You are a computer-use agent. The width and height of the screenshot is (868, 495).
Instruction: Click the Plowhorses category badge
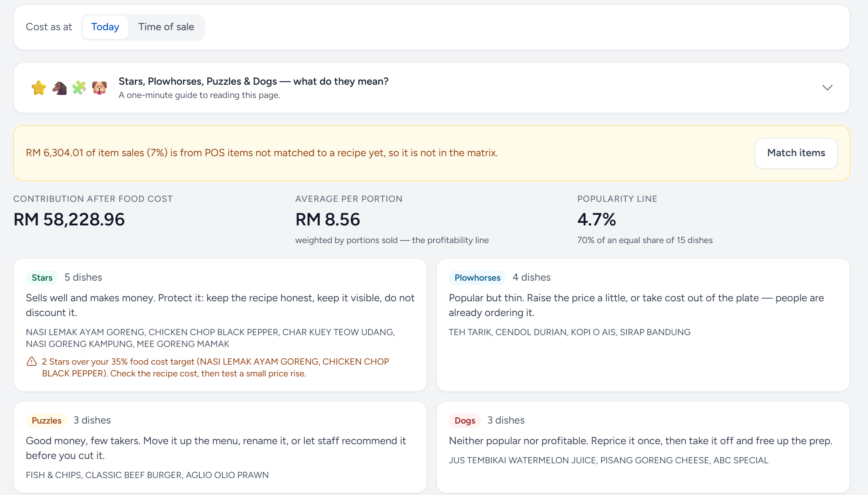pyautogui.click(x=477, y=277)
